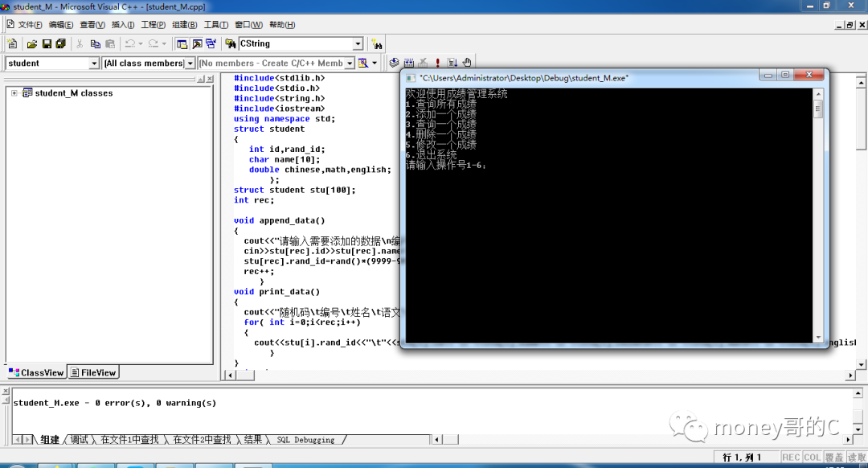Switch to the ClassView tab

pyautogui.click(x=36, y=373)
